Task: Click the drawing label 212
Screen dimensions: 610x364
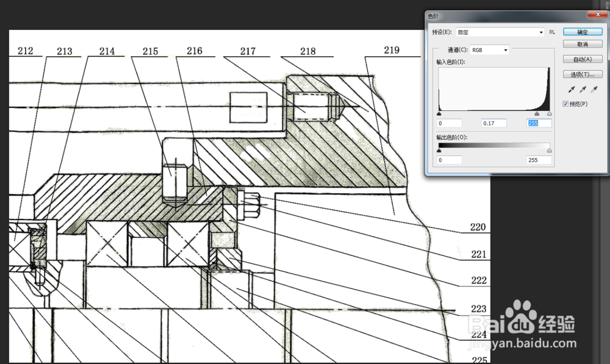Action: pyautogui.click(x=25, y=51)
